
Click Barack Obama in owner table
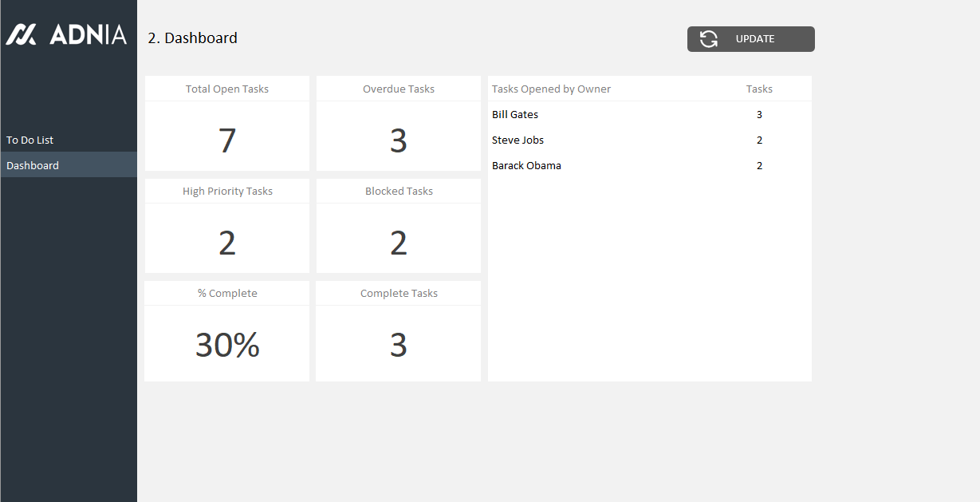[x=526, y=165]
